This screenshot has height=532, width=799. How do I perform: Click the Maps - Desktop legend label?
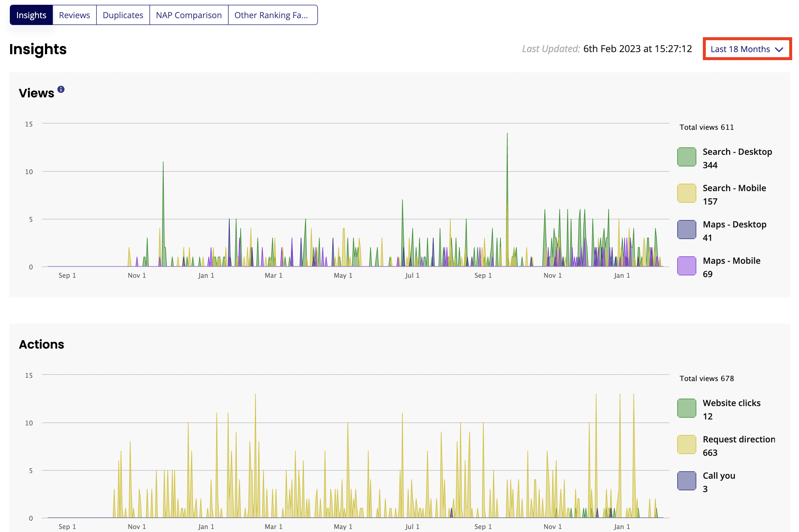click(x=734, y=224)
